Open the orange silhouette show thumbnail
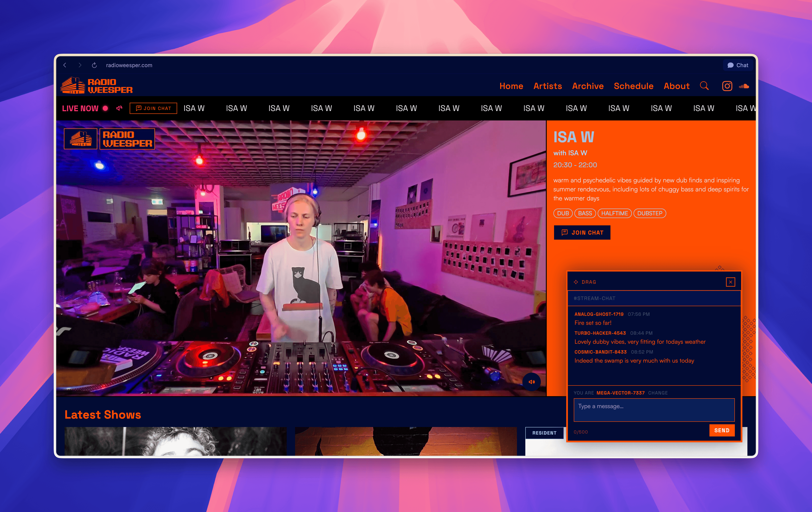The image size is (812, 512). coord(406,441)
